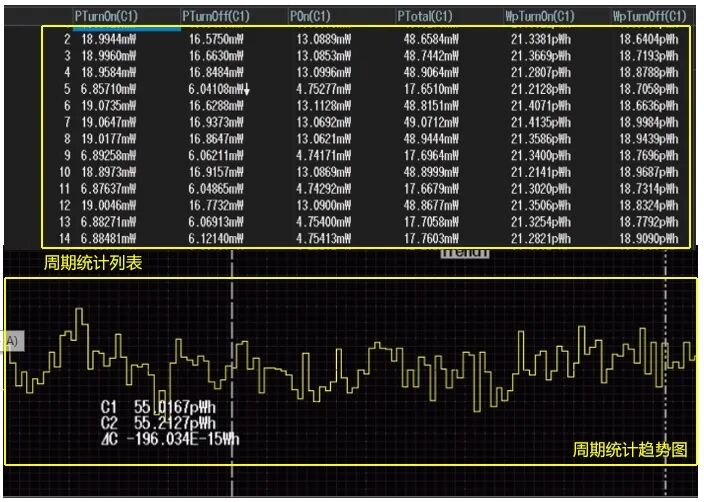Select cell 18.8973mW in row 10
Viewport: 704px width, 502px height.
tap(109, 172)
